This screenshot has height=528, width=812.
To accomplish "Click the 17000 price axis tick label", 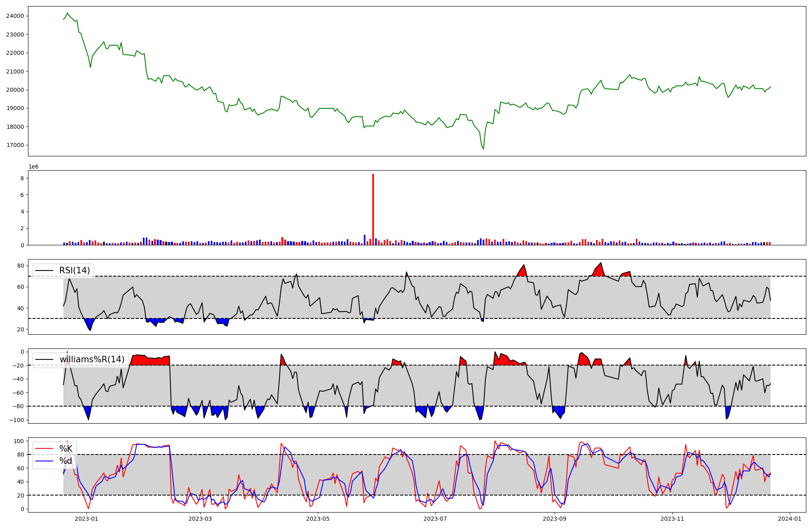I will pos(15,145).
